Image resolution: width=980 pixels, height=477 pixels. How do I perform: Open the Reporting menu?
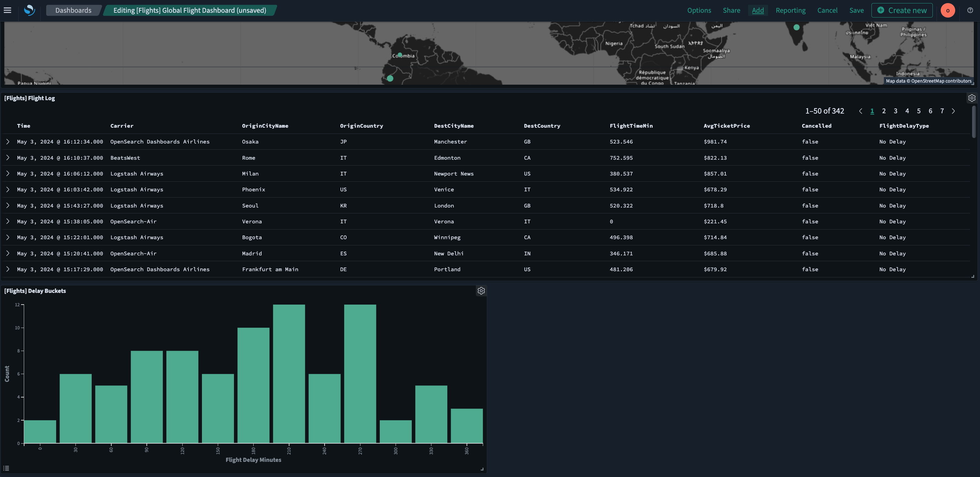click(x=790, y=10)
